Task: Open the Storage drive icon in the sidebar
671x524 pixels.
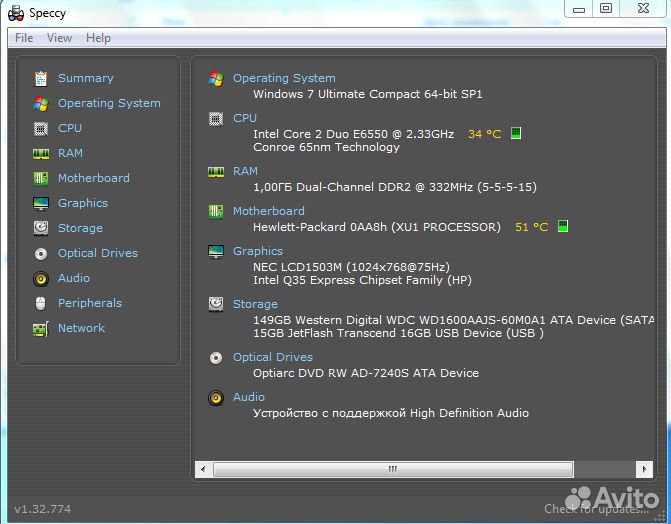Action: pyautogui.click(x=41, y=228)
